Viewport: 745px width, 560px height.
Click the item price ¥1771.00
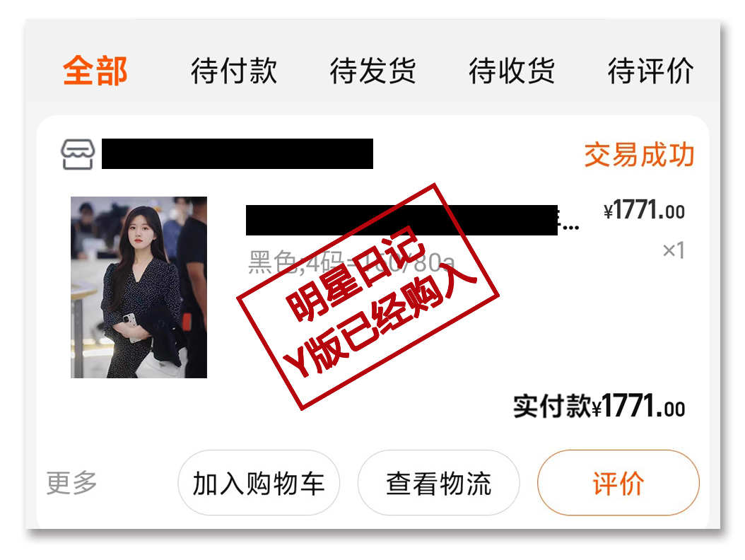click(x=644, y=210)
